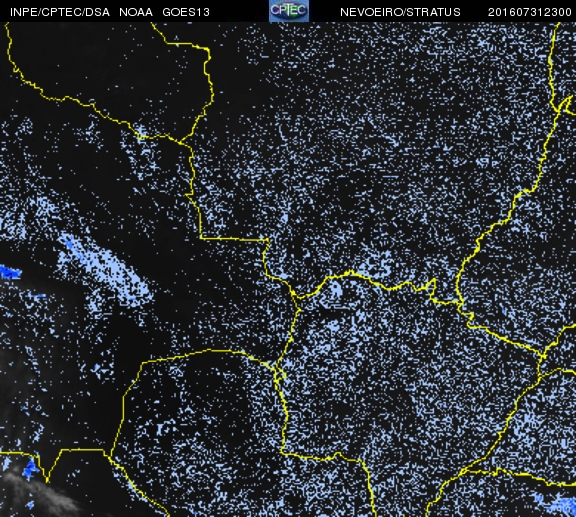
Task: Click the dark blue patch touching left edge
Action: (10, 272)
